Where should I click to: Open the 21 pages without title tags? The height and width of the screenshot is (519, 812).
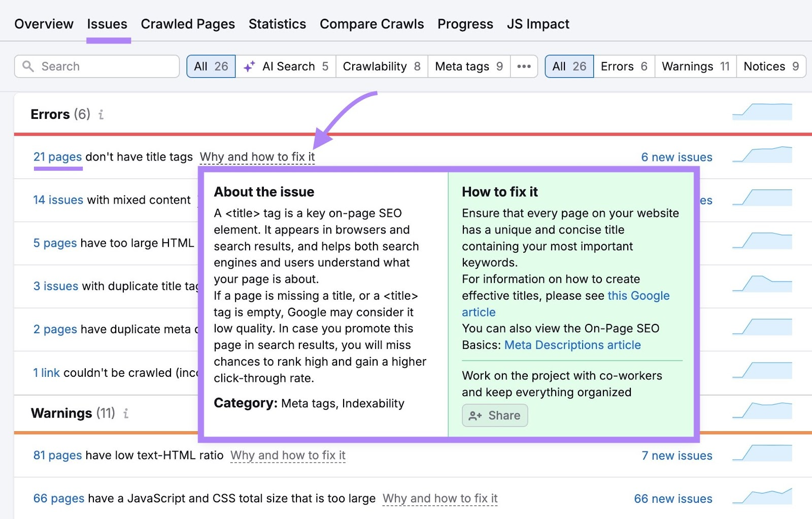pos(57,156)
